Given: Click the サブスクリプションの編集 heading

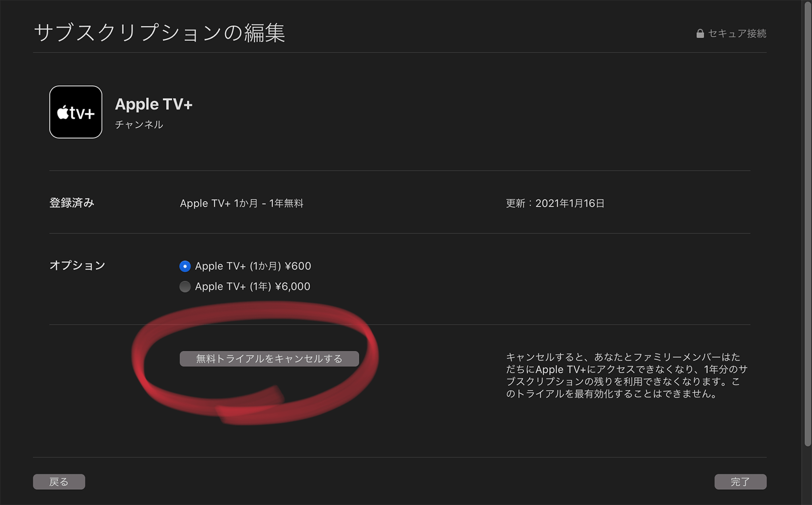Looking at the screenshot, I should click(x=159, y=32).
